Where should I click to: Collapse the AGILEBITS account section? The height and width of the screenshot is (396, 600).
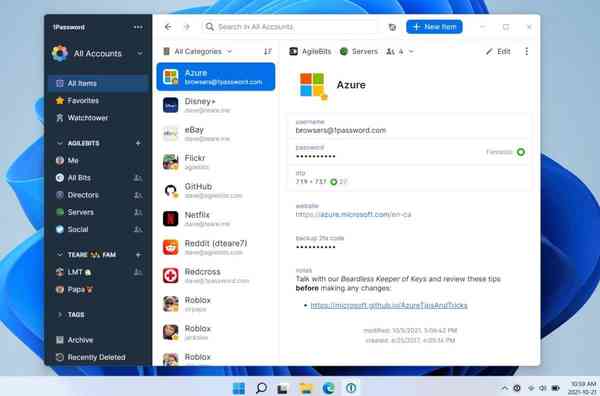(59, 143)
